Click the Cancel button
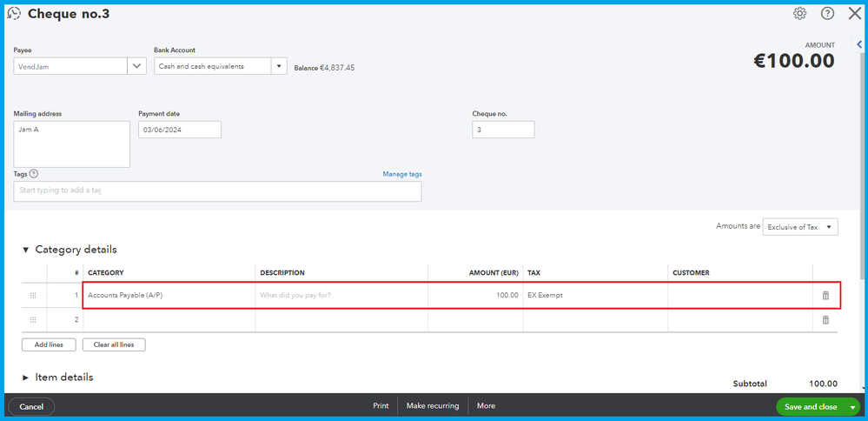This screenshot has height=421, width=868. 31,406
